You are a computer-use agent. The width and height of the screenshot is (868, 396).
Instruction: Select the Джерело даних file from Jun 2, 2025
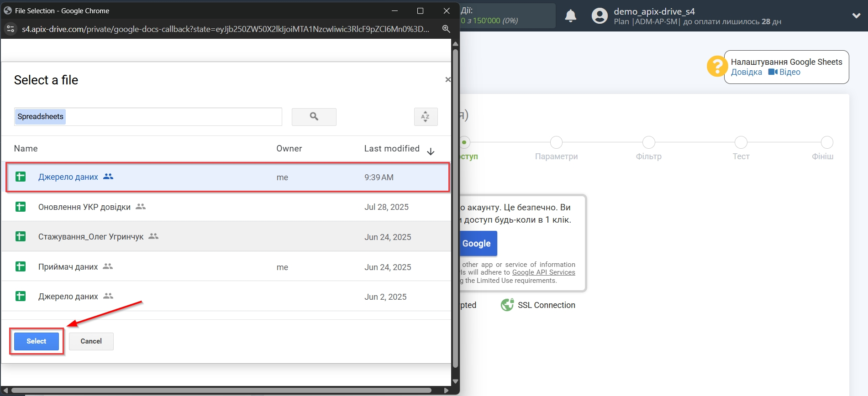point(226,296)
